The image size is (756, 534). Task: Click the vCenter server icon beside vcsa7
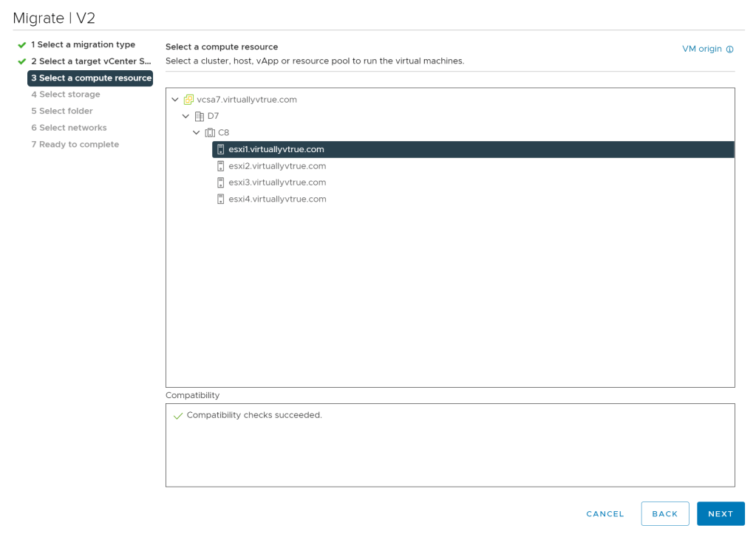[x=188, y=100]
